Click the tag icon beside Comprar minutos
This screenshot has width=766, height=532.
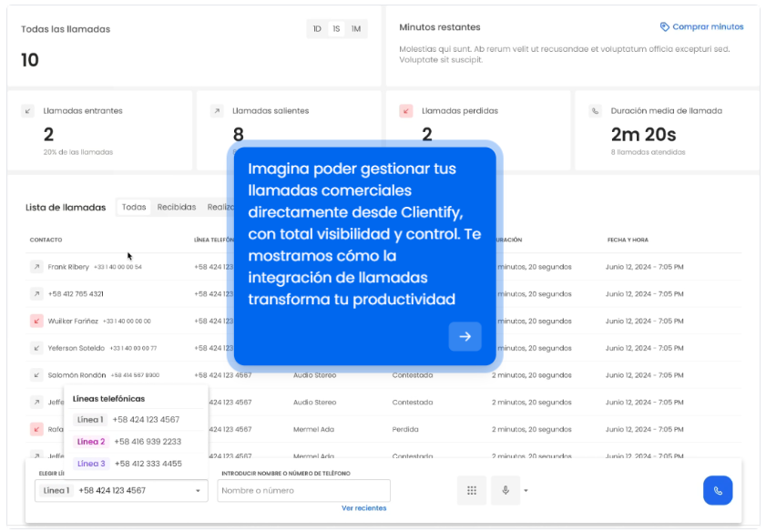(664, 26)
